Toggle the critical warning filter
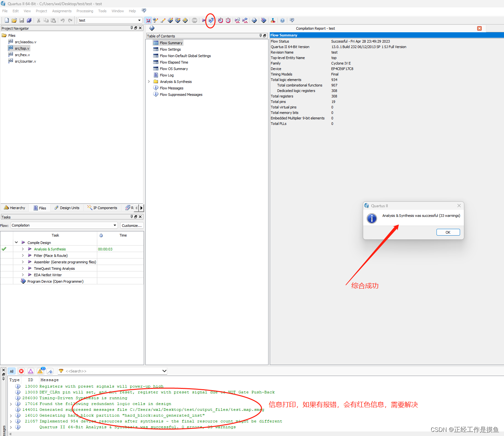 [31, 371]
